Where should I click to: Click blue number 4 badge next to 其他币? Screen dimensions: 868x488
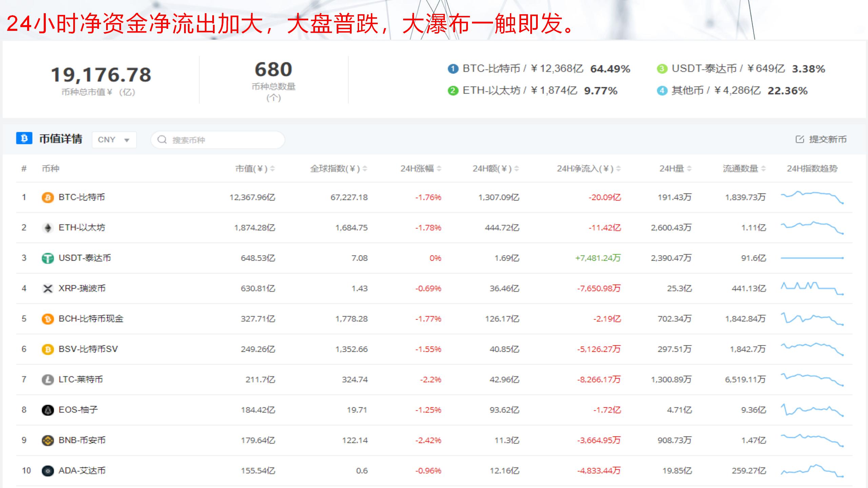[662, 91]
